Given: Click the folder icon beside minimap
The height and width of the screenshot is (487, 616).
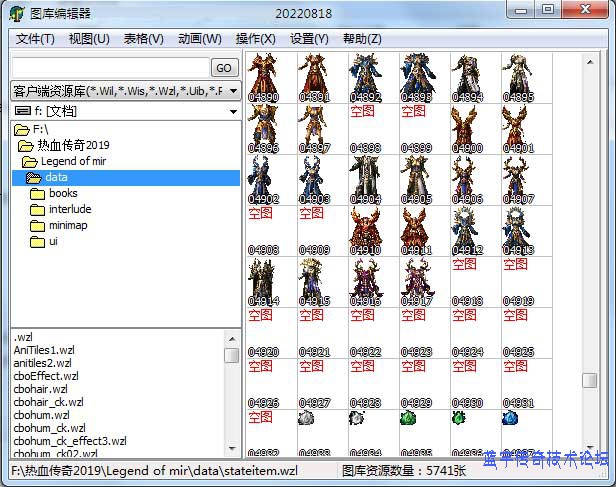Looking at the screenshot, I should coord(38,225).
